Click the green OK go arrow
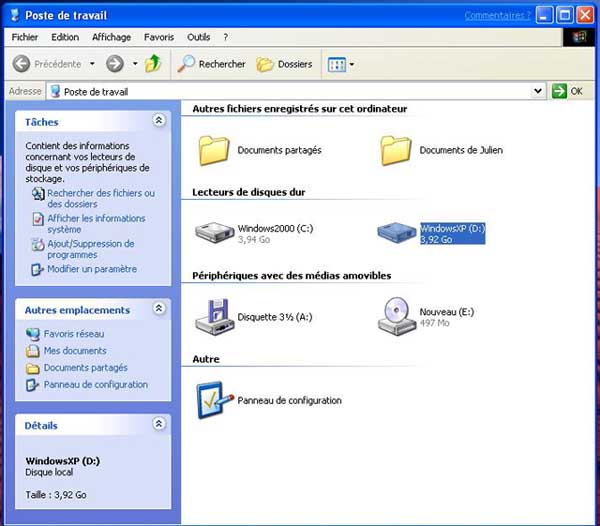This screenshot has width=600, height=526. pos(559,91)
